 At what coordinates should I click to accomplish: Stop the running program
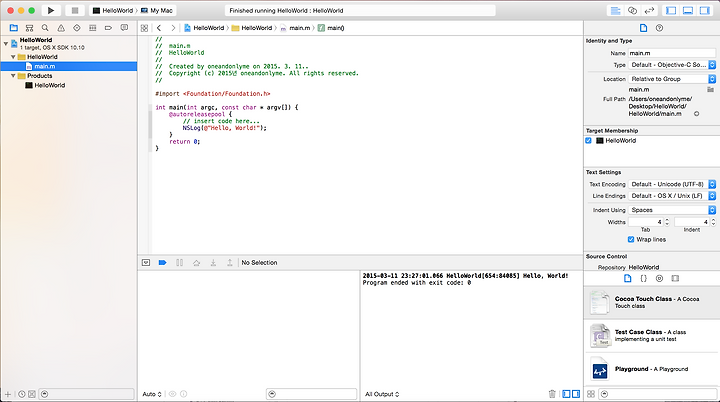pos(75,10)
